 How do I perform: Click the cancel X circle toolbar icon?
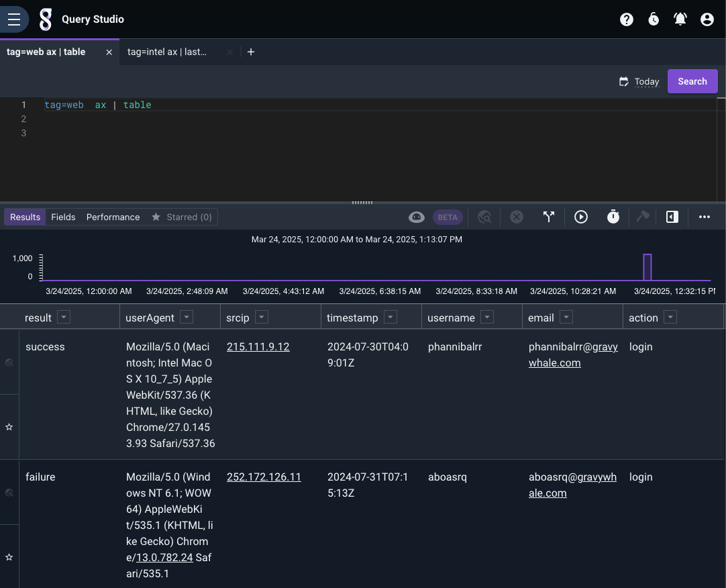pyautogui.click(x=516, y=217)
